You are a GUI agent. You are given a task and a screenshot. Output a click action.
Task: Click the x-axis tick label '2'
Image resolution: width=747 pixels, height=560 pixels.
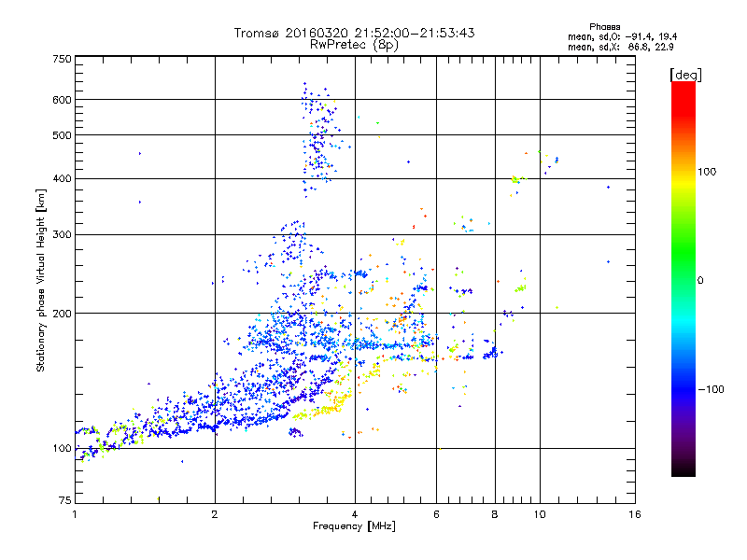tap(215, 514)
